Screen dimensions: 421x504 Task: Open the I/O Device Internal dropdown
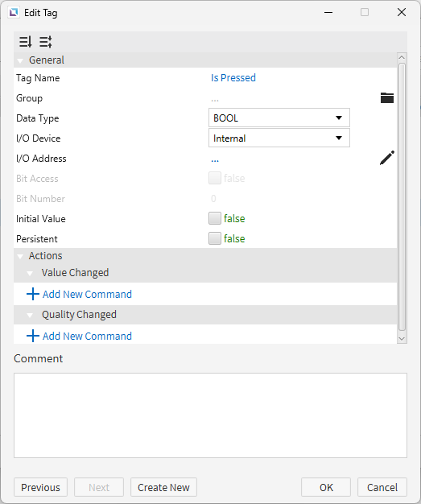point(279,138)
